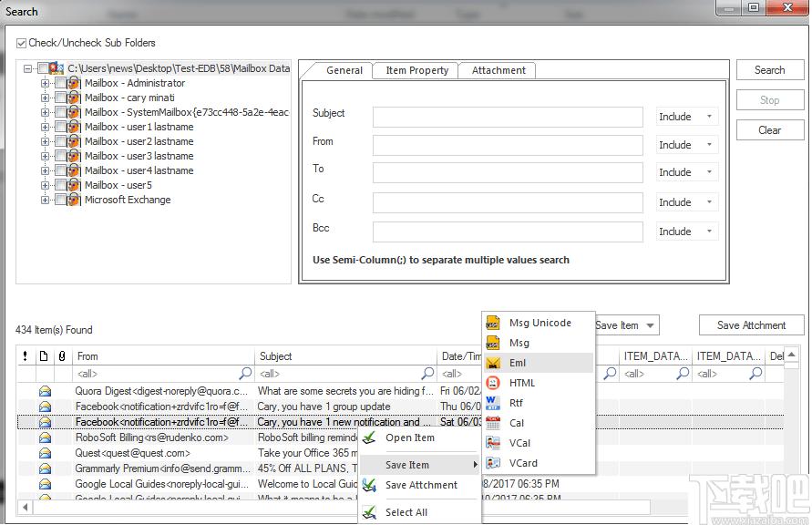Image resolution: width=812 pixels, height=525 pixels.
Task: Switch to the Item Property tab
Action: (416, 70)
